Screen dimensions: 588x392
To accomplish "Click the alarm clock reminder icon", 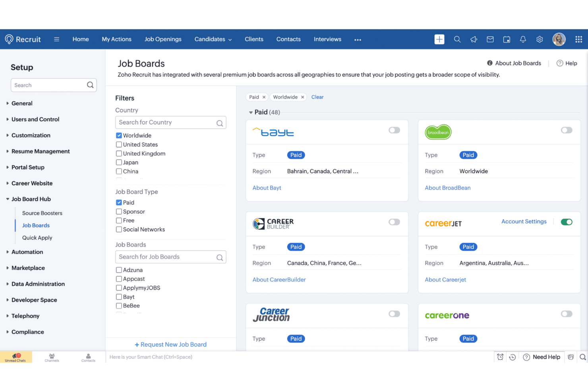I will [x=500, y=357].
